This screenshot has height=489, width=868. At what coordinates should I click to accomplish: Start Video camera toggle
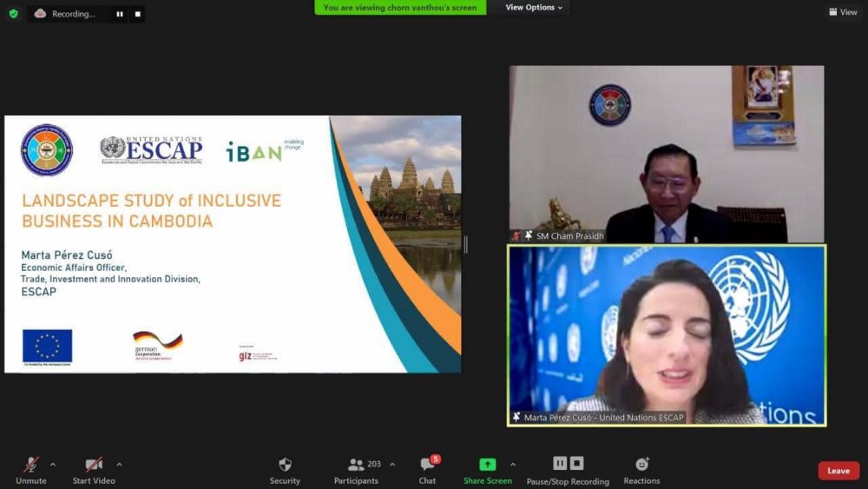tap(94, 465)
